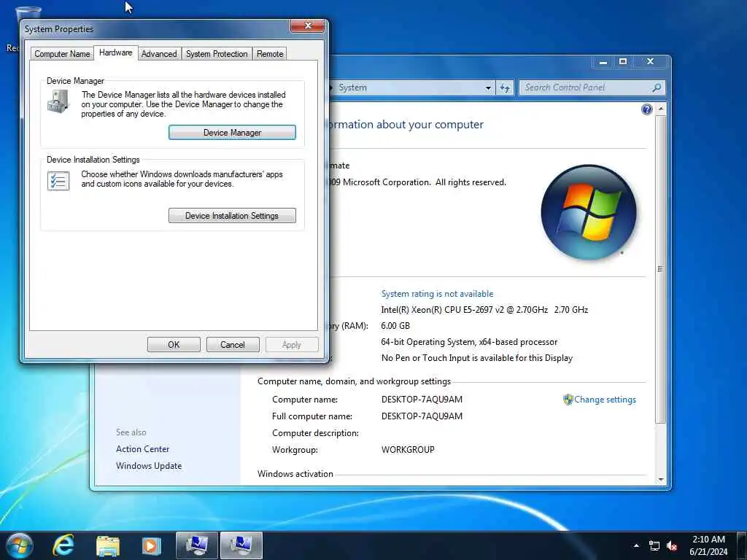Click Windows activation section heading
Viewport: 747px width, 560px height.
click(x=295, y=474)
